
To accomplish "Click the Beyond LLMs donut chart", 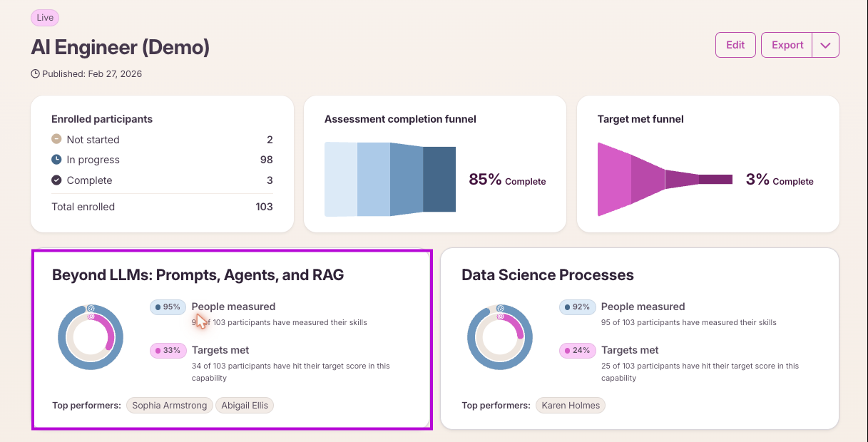I will (x=91, y=337).
